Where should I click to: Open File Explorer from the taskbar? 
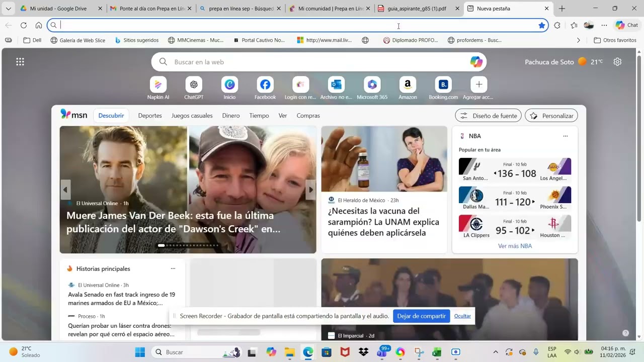tap(289, 352)
